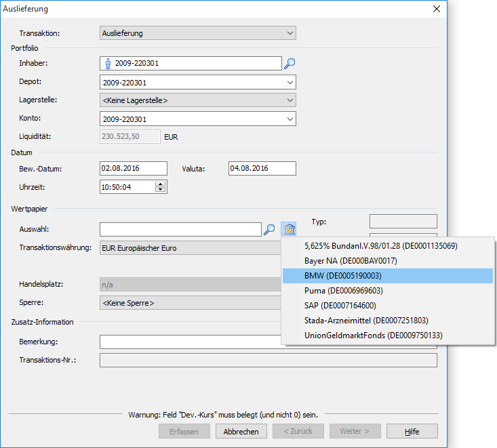Click the search magnifier beside Auswahl field
The height and width of the screenshot is (448, 497).
[x=269, y=230]
